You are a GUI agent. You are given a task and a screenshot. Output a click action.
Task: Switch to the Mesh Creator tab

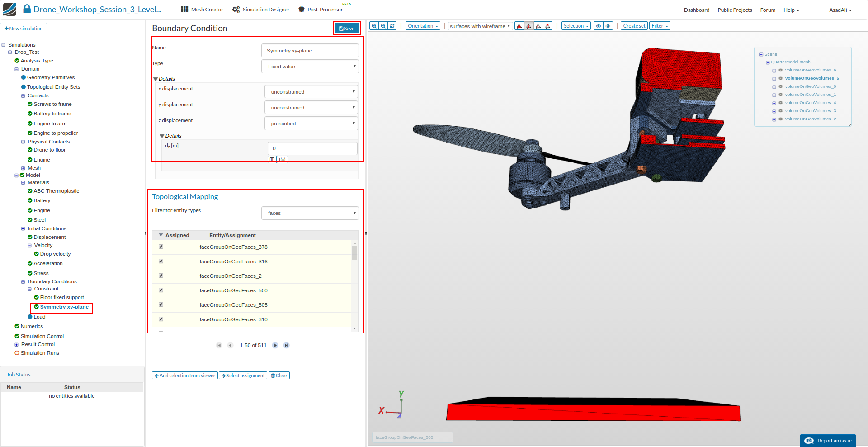click(x=202, y=10)
